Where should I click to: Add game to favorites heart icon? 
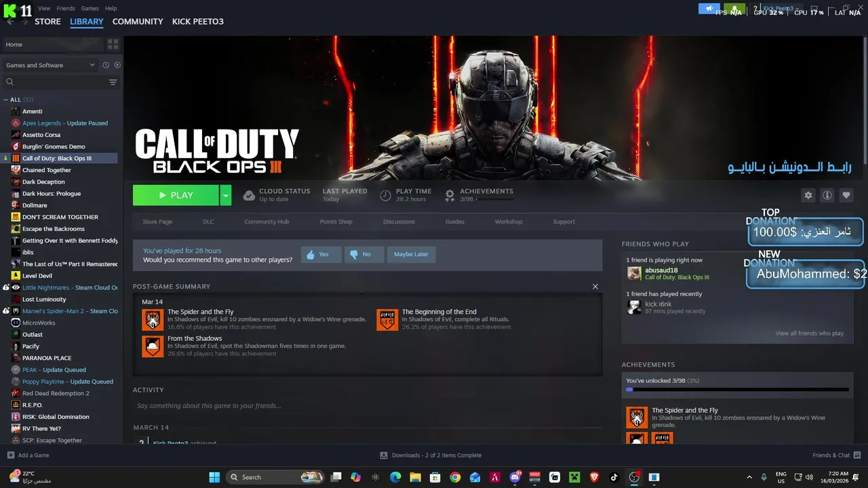coord(846,195)
